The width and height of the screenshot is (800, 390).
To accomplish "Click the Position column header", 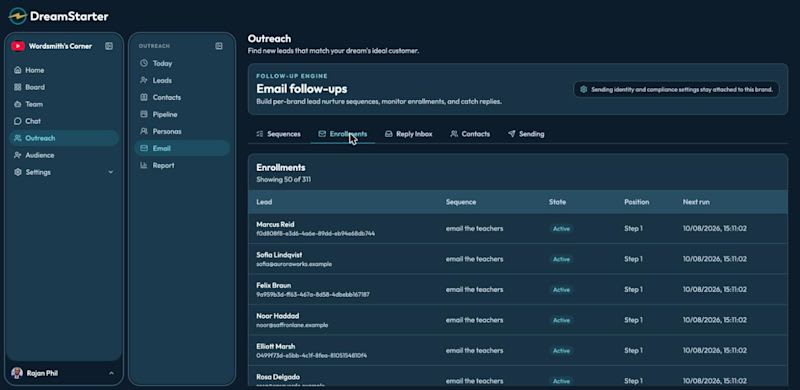I will 636,202.
